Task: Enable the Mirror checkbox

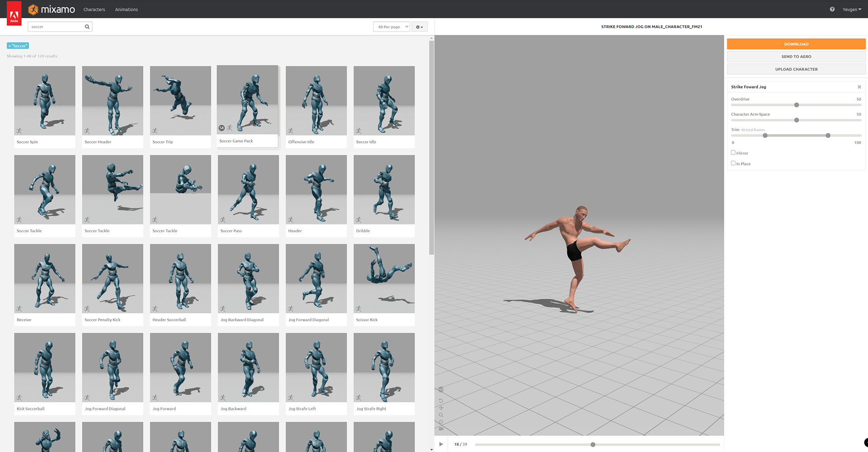Action: [x=733, y=153]
